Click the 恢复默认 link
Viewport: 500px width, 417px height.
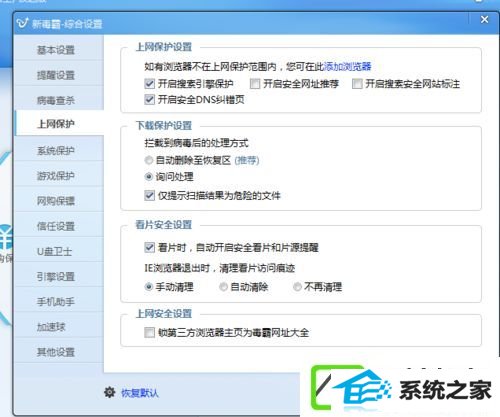coord(140,393)
